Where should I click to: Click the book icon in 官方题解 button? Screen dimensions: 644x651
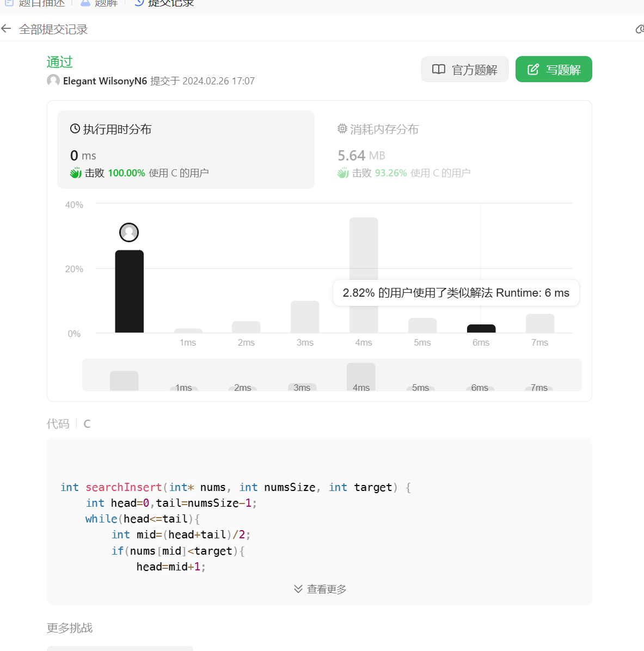pos(438,69)
